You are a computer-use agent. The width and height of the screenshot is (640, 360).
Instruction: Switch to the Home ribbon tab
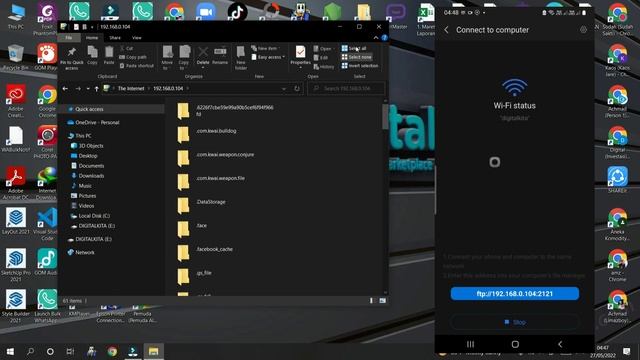coord(92,38)
